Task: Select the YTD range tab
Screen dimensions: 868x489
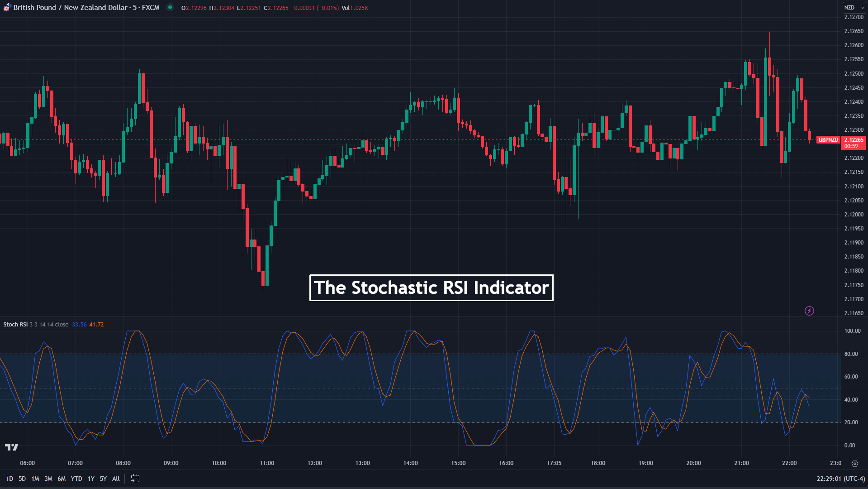Action: tap(76, 478)
